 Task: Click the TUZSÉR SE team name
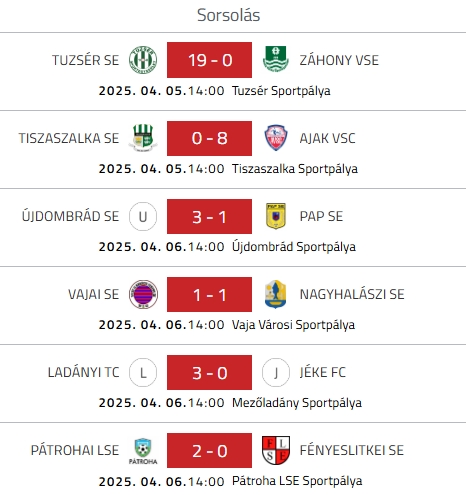[x=85, y=60]
